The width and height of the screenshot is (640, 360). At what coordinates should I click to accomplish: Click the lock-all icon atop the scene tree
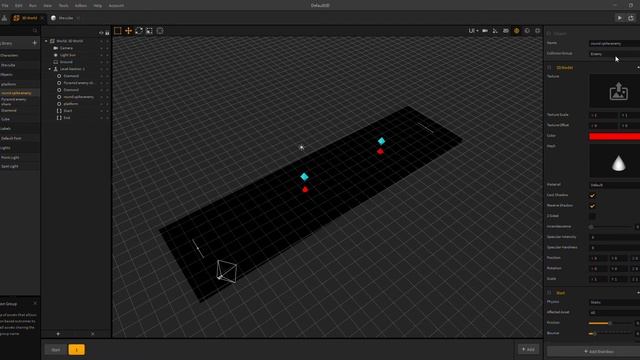(107, 33)
